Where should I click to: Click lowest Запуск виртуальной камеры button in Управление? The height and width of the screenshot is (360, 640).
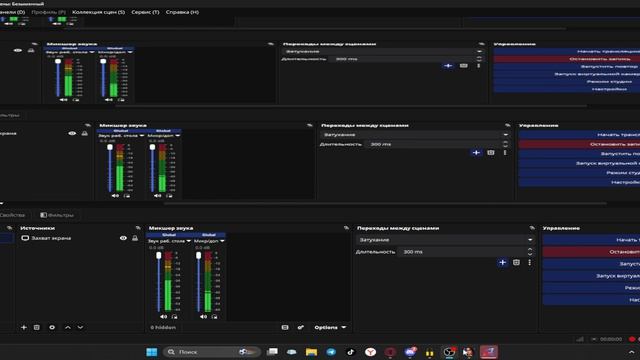[x=591, y=276]
